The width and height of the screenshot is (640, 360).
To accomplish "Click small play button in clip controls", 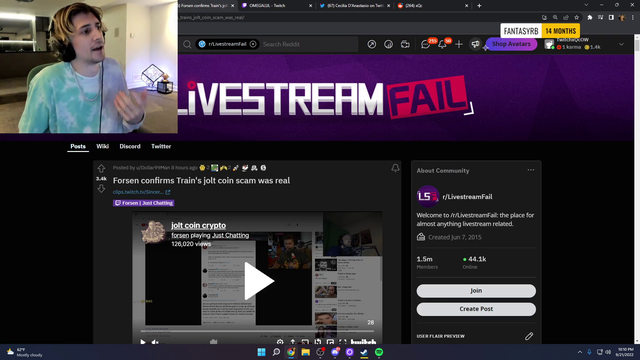I will [x=143, y=342].
